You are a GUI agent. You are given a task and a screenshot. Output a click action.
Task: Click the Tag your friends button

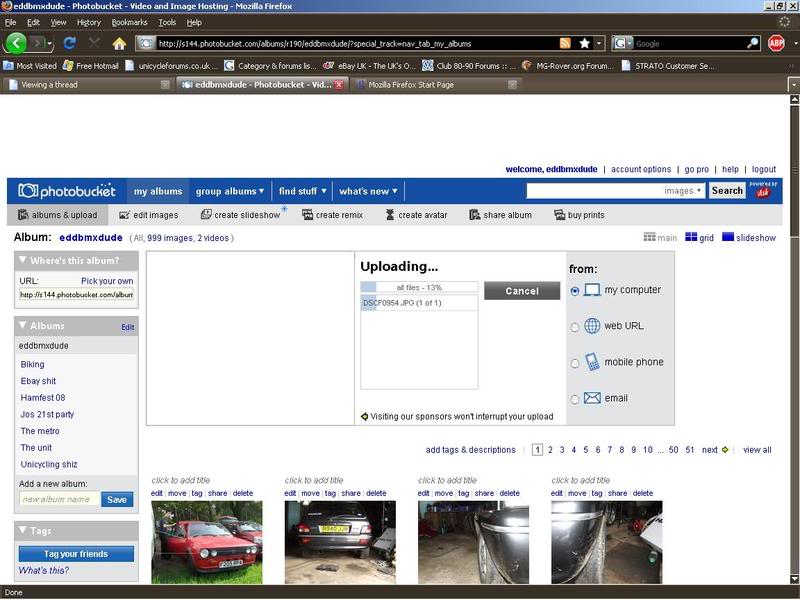76,554
